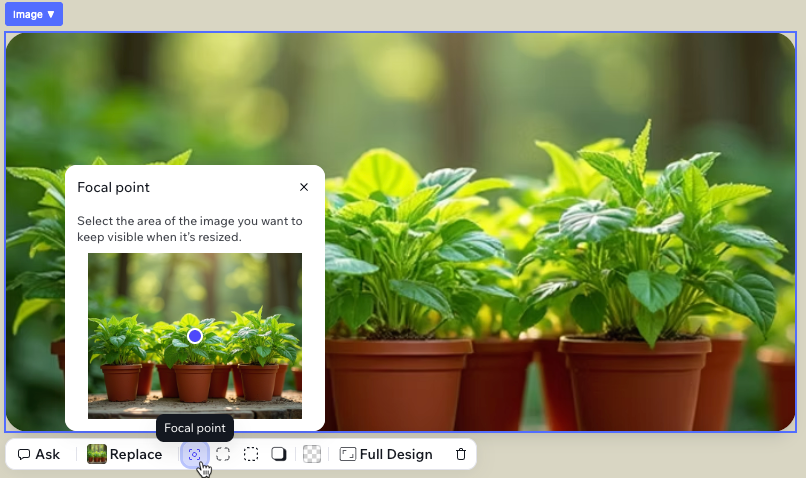Click the Focal point panel title
The image size is (806, 478).
113,187
